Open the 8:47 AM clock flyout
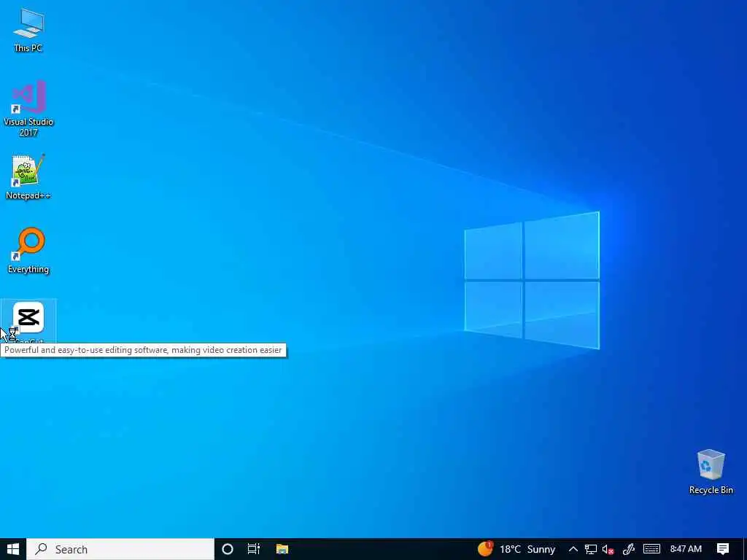747x560 pixels. tap(686, 549)
